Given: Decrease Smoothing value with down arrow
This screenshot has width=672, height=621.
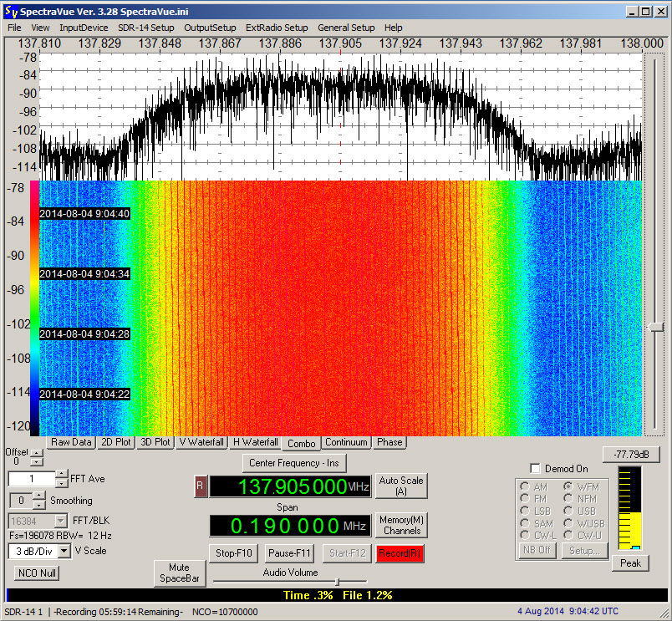Looking at the screenshot, I should click(40, 505).
